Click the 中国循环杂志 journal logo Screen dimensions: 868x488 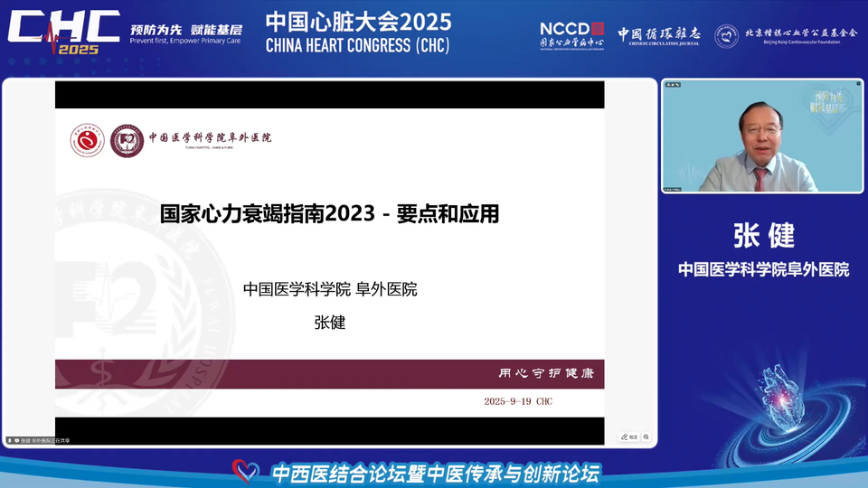coord(659,36)
